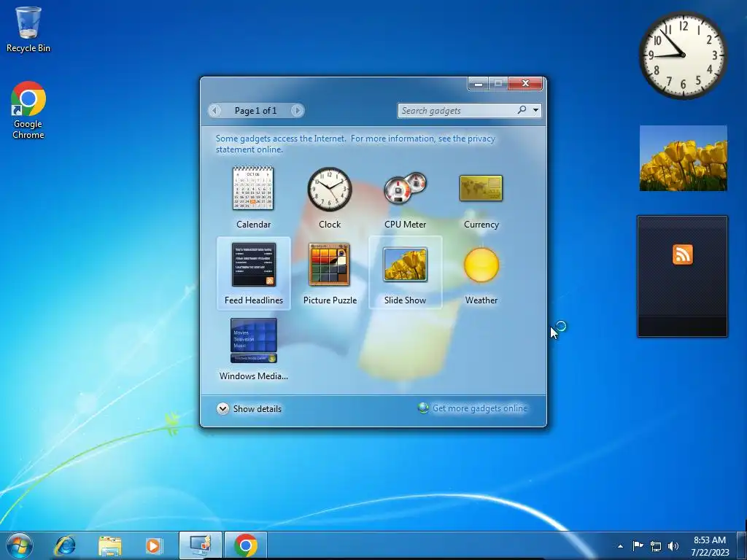Click the 'Page 1 of 1' text
This screenshot has width=747, height=560.
(x=255, y=111)
